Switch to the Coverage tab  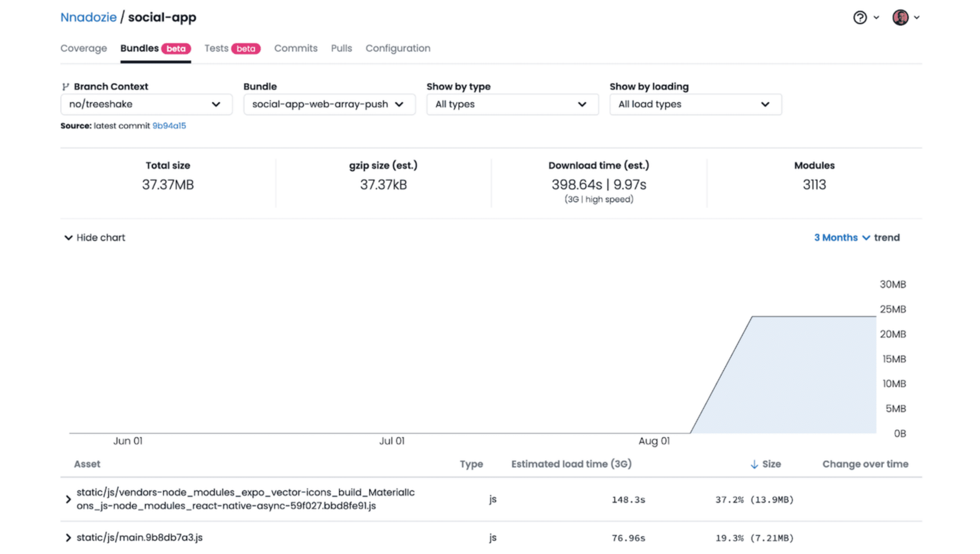(x=83, y=48)
